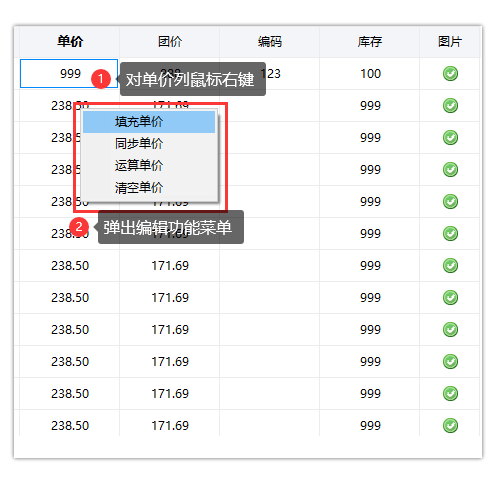Click the 弹出编辑功能菜单 tooltip
This screenshot has width=495, height=483.
(171, 227)
